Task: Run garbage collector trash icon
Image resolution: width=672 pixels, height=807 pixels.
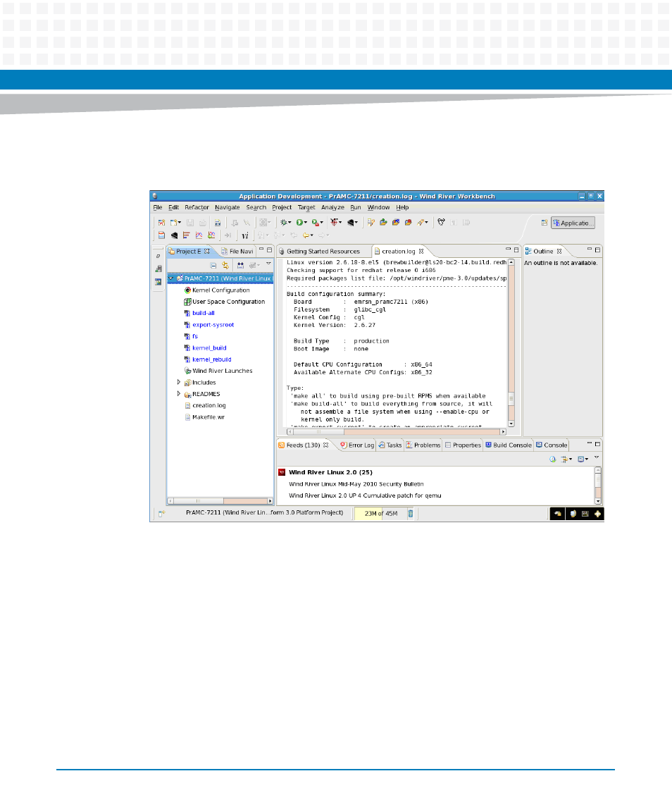Action: tap(411, 513)
